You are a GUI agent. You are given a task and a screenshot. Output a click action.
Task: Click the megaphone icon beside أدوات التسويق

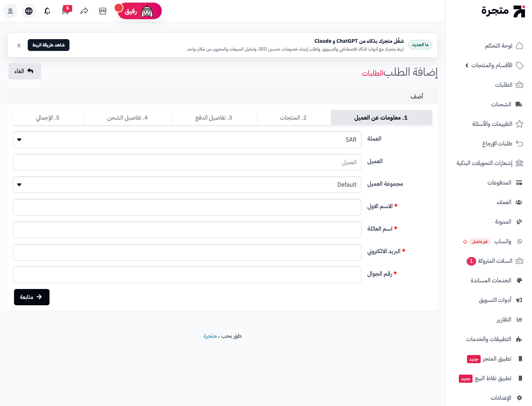[519, 300]
